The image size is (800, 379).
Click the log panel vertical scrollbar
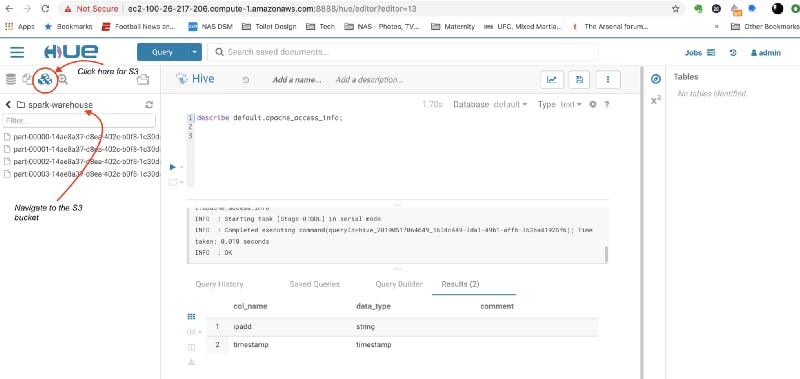pos(606,254)
